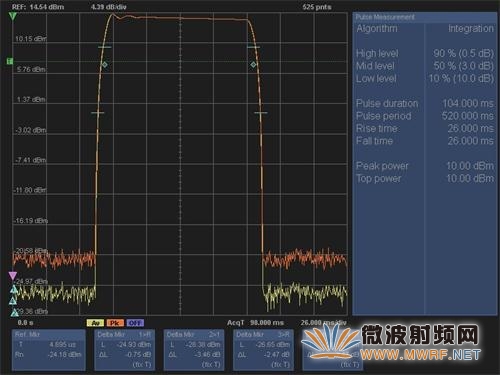Screen dimensions: 500x375
Task: Toggle the yellow Av trace indicator
Action: [x=95, y=323]
